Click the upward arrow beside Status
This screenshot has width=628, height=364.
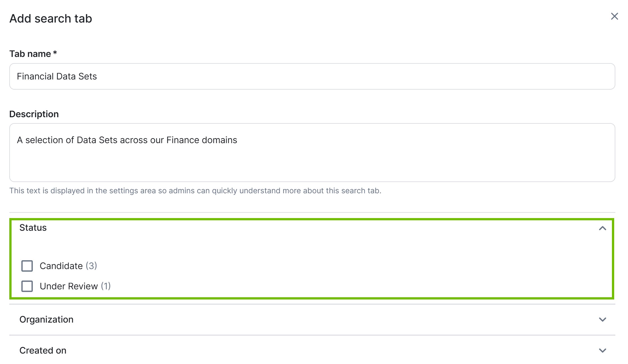point(603,228)
